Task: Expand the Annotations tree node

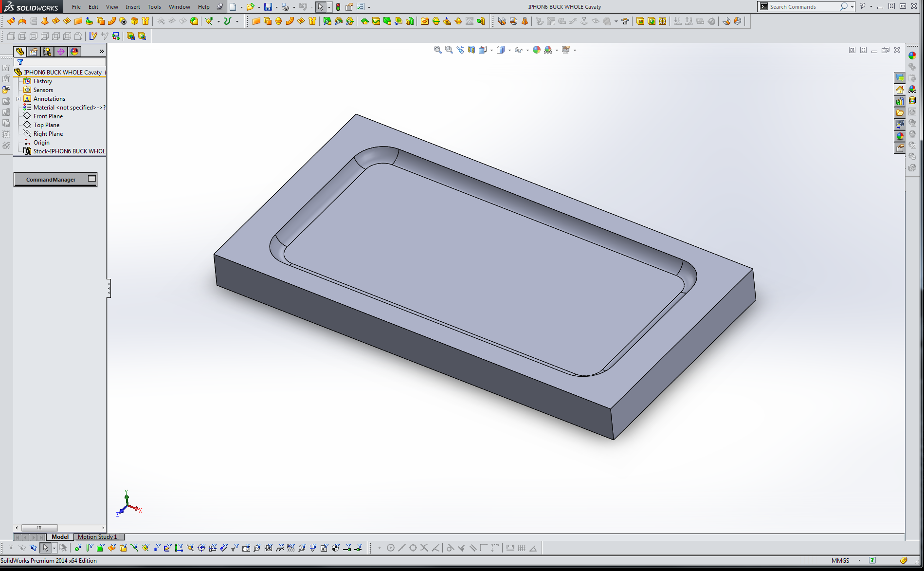Action: (18, 99)
